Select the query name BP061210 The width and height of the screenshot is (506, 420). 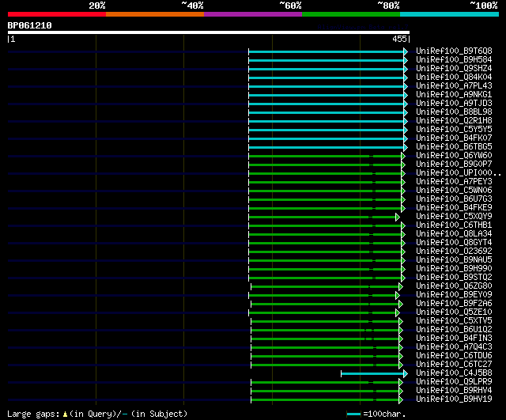30,25
